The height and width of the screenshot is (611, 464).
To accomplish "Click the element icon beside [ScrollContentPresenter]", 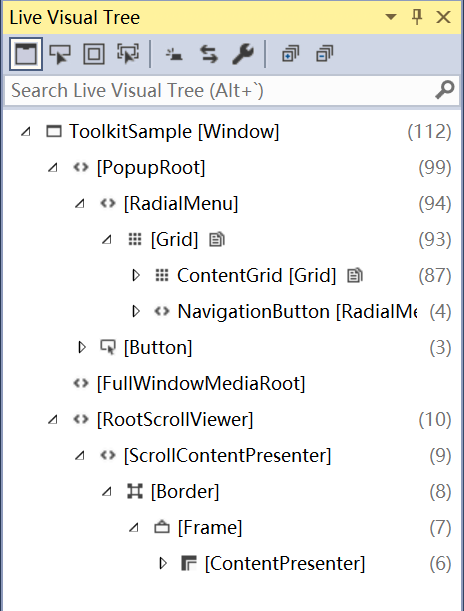I will [108, 456].
